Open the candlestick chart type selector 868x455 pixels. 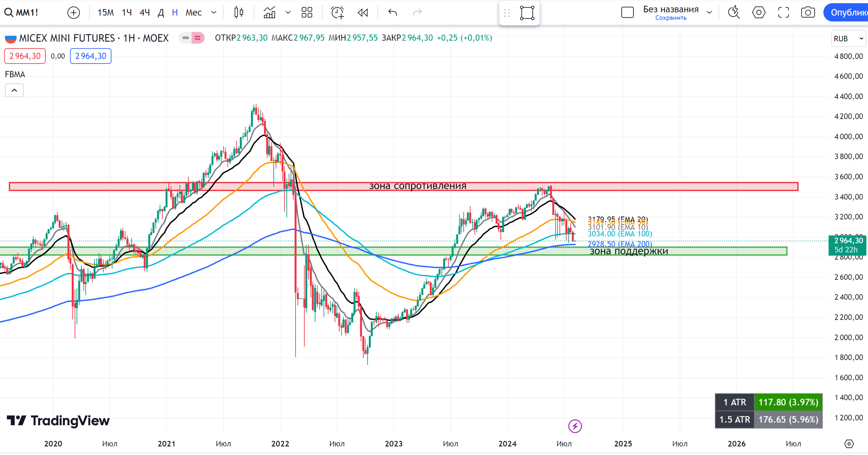tap(239, 12)
